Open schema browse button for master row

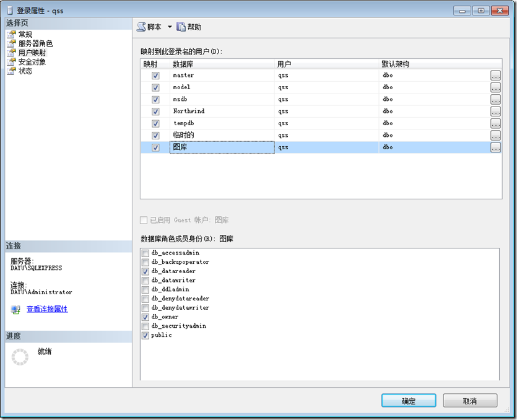pyautogui.click(x=495, y=76)
